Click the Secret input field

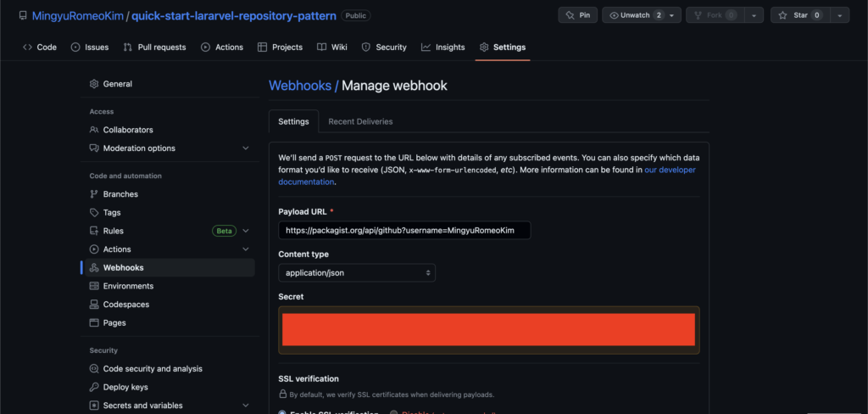(489, 330)
